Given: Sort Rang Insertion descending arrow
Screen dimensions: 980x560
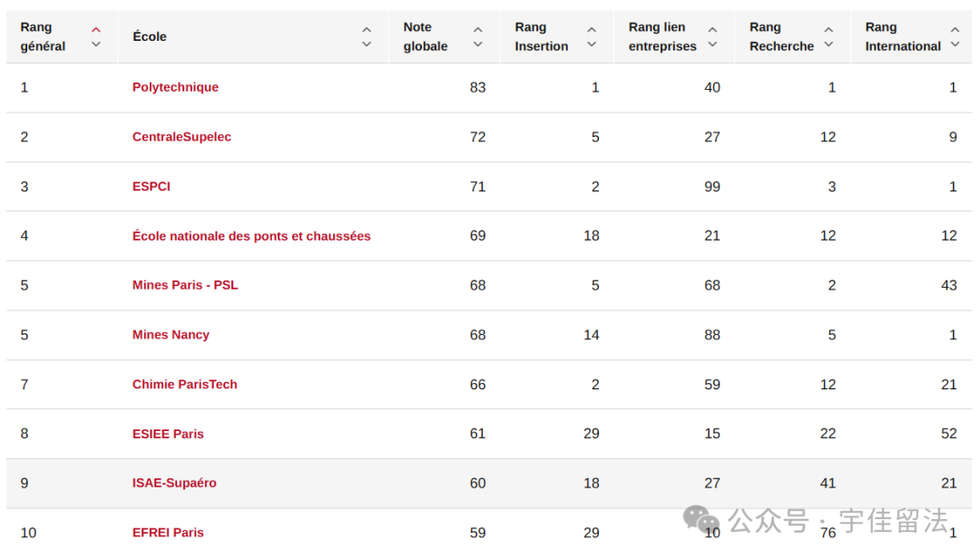Looking at the screenshot, I should (x=592, y=44).
